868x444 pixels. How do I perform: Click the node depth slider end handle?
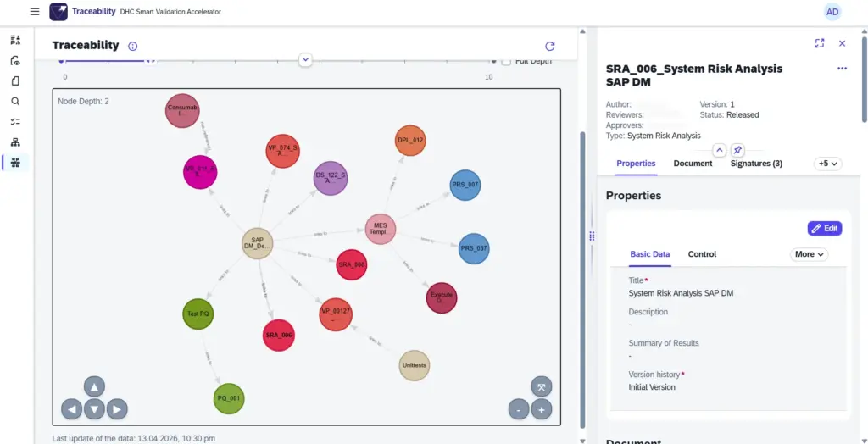[x=150, y=60]
